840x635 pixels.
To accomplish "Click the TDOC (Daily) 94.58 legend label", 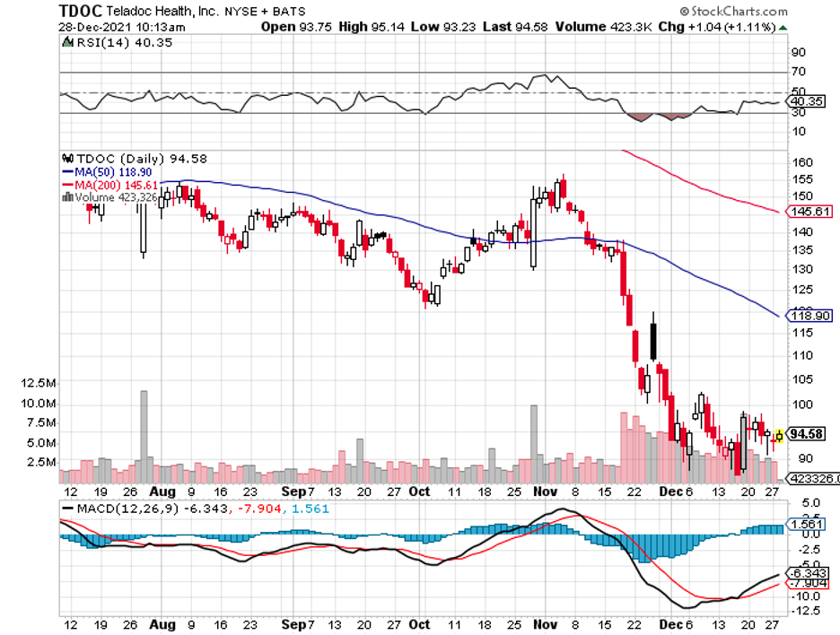I will tap(142, 159).
